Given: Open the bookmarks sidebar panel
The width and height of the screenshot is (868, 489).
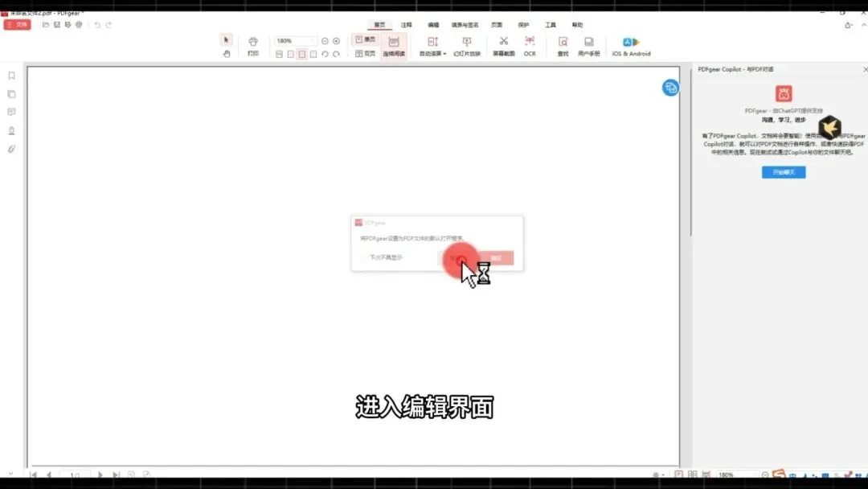Looking at the screenshot, I should point(11,76).
